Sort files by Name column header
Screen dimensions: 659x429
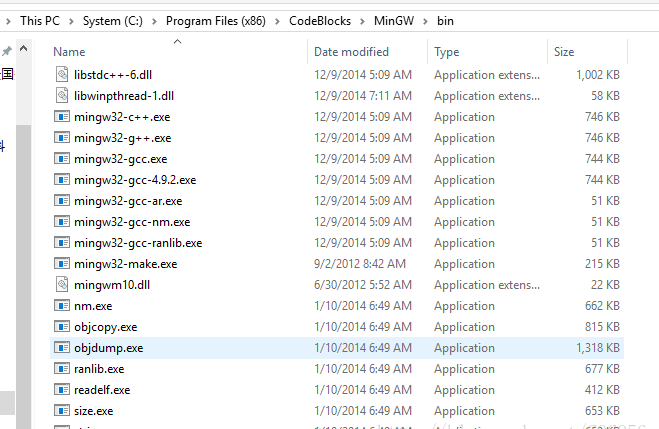(69, 52)
